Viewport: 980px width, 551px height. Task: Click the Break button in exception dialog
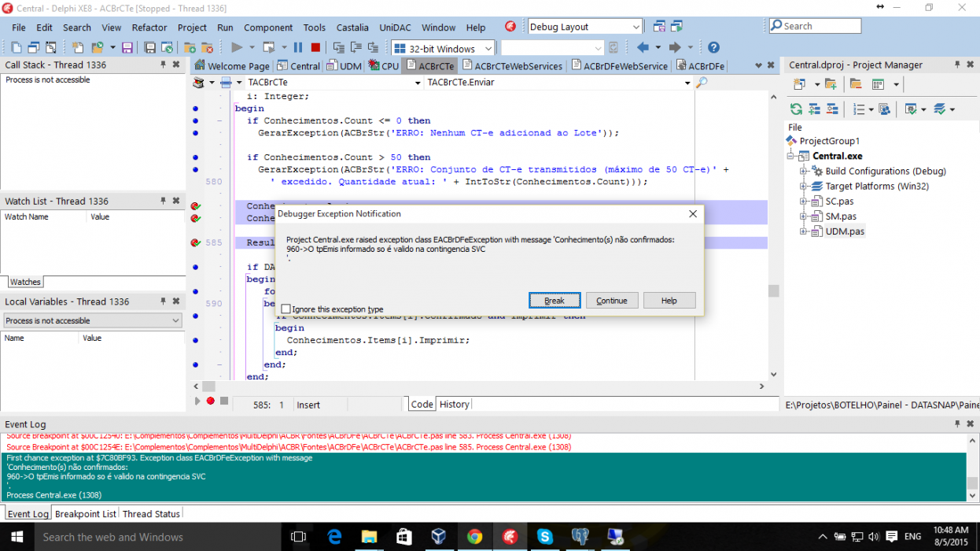point(554,301)
